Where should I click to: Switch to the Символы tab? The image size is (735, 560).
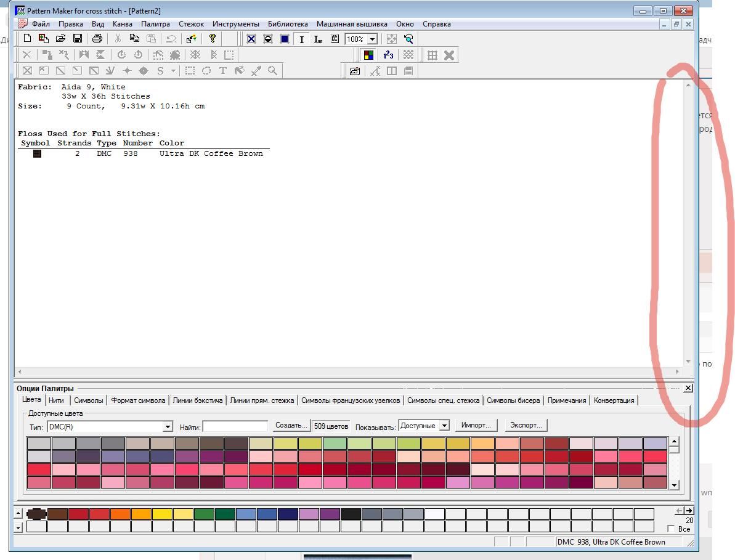click(x=89, y=400)
